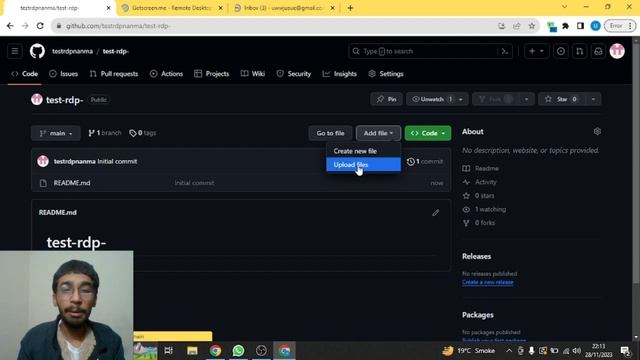The height and width of the screenshot is (360, 640).
Task: Open the Windows notification center
Action: click(625, 351)
